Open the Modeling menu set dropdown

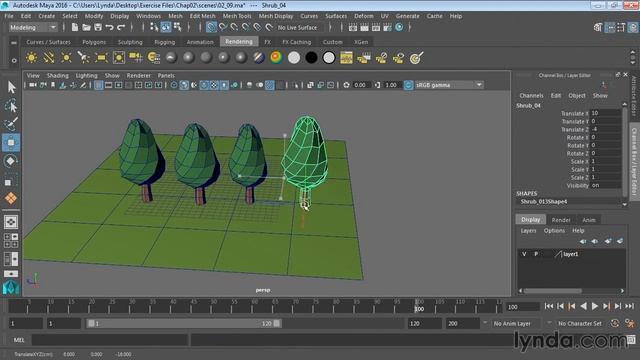[33, 27]
